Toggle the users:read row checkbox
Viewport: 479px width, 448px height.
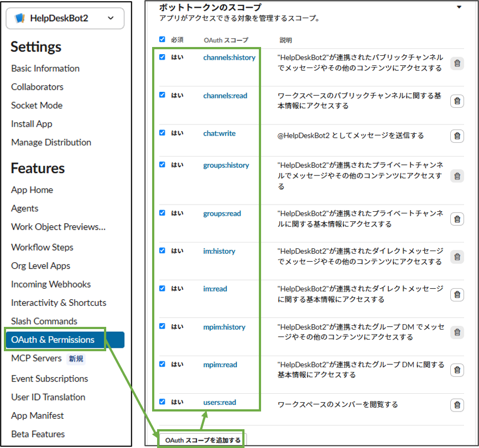[162, 402]
